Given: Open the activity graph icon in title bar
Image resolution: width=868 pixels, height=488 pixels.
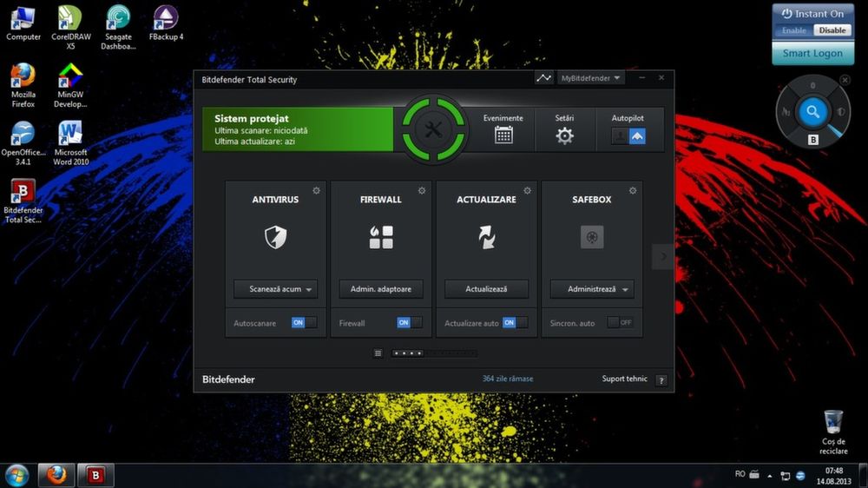Looking at the screenshot, I should coord(543,78).
